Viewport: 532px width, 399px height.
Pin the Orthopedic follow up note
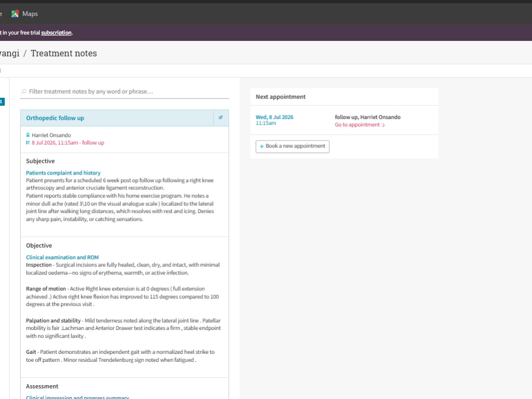tap(221, 118)
